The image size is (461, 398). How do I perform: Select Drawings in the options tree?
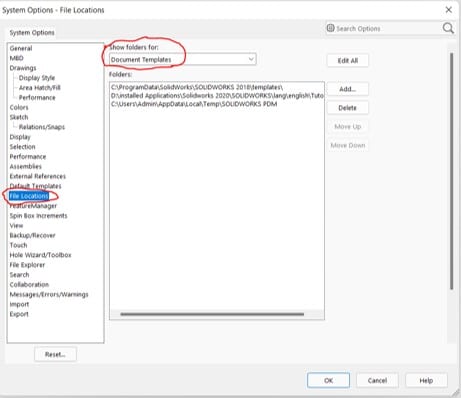23,68
